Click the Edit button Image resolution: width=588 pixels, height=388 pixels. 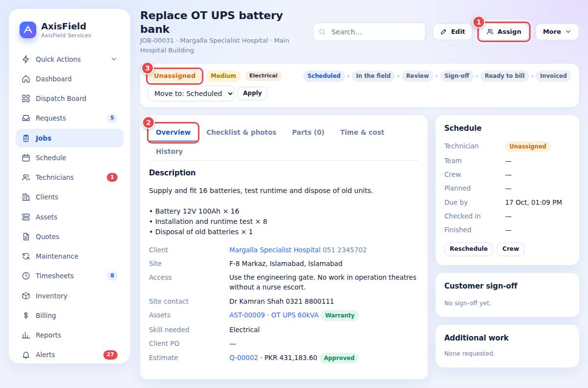(452, 32)
